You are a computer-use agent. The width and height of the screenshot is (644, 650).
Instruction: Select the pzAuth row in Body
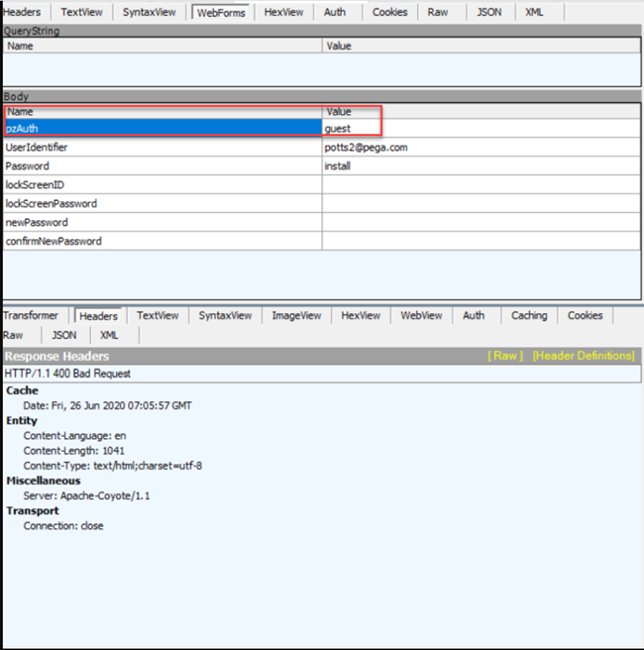click(161, 129)
